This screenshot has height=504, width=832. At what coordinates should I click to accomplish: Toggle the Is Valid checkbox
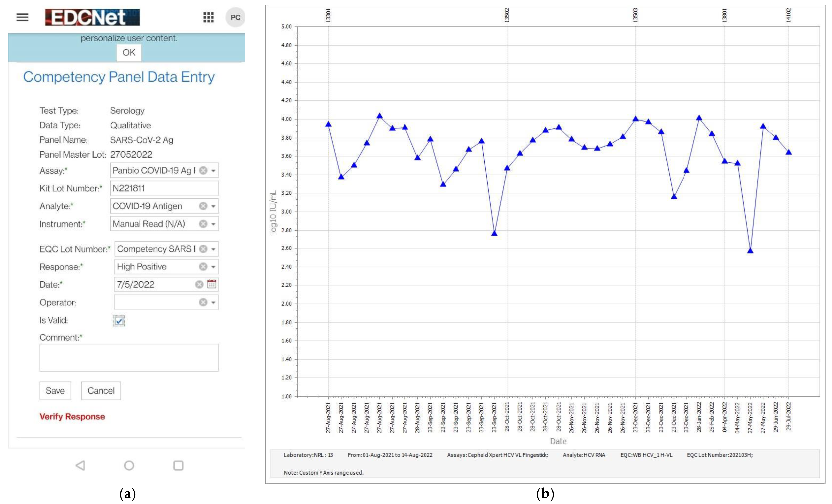point(119,321)
